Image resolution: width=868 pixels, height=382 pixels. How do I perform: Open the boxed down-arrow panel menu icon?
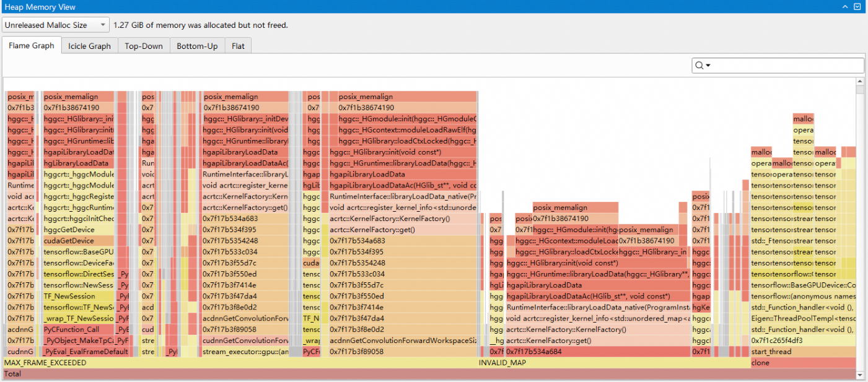click(857, 6)
